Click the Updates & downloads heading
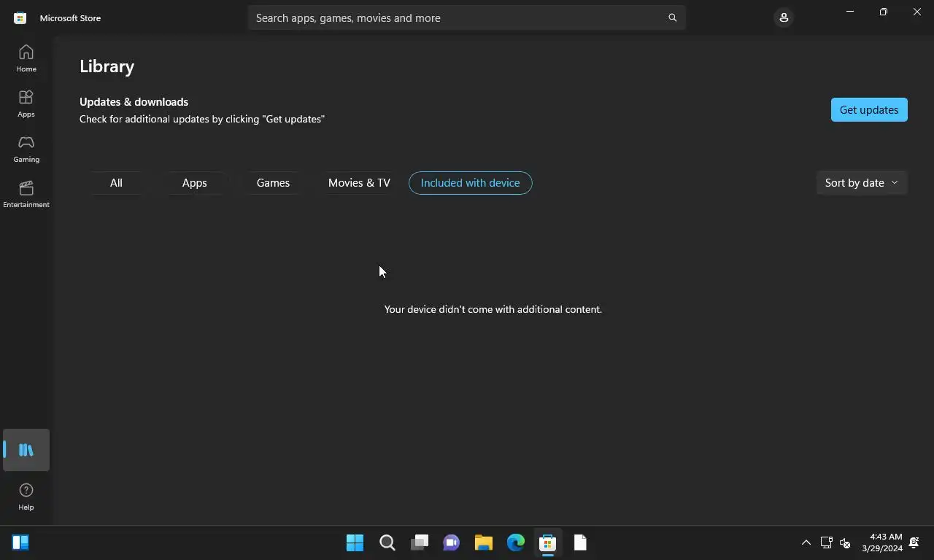 [134, 102]
